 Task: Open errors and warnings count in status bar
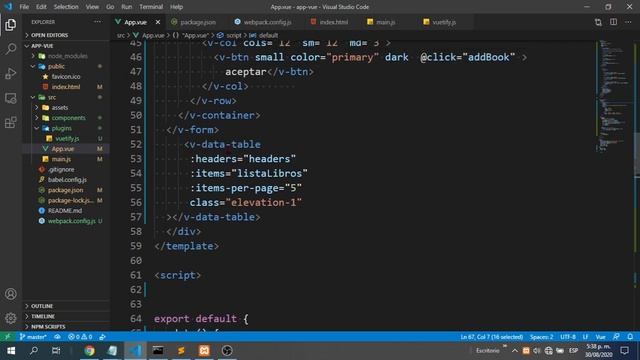point(80,337)
